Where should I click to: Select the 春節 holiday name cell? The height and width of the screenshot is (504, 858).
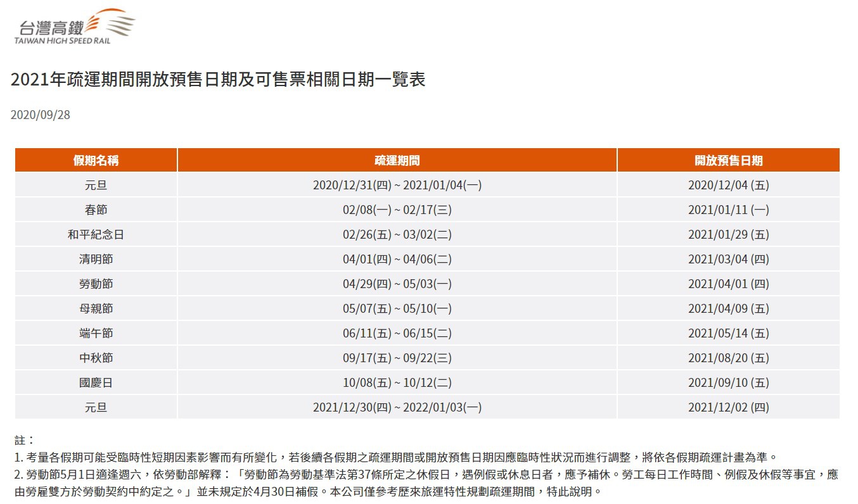click(96, 210)
